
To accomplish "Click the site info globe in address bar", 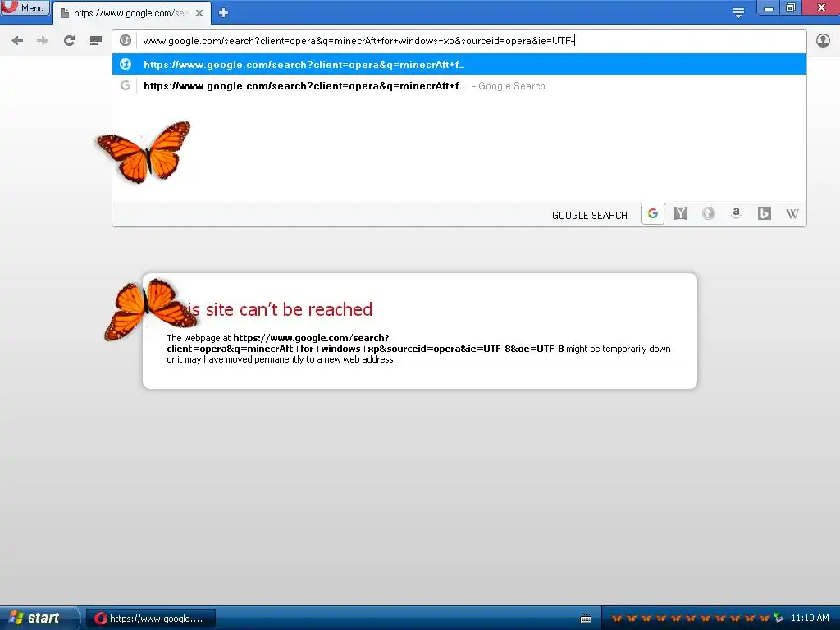I will pos(126,40).
